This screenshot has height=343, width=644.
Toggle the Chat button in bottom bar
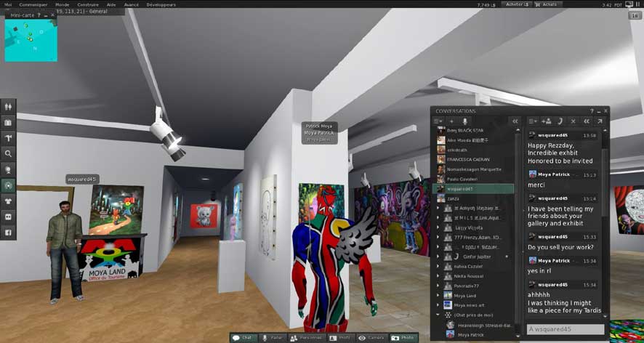pos(243,338)
